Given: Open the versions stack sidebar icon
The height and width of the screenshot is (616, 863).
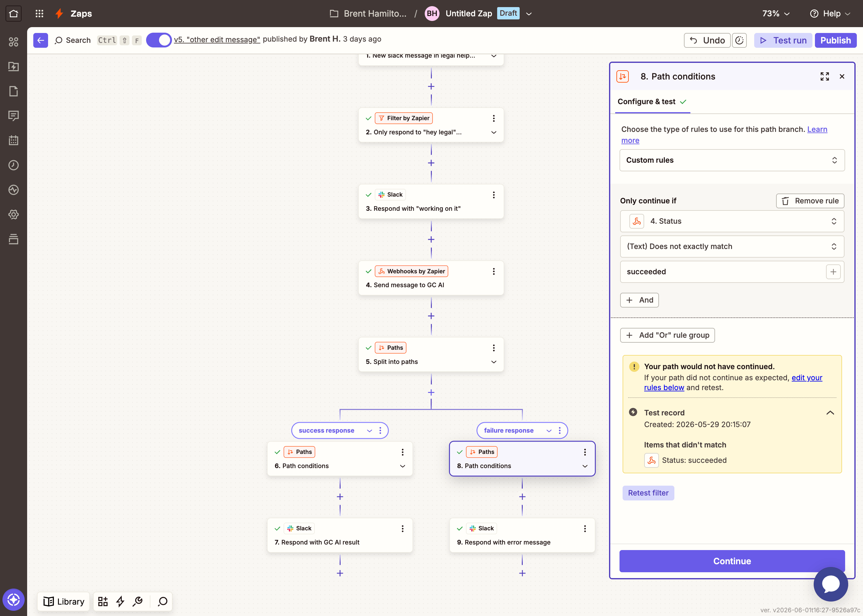Looking at the screenshot, I should click(14, 239).
